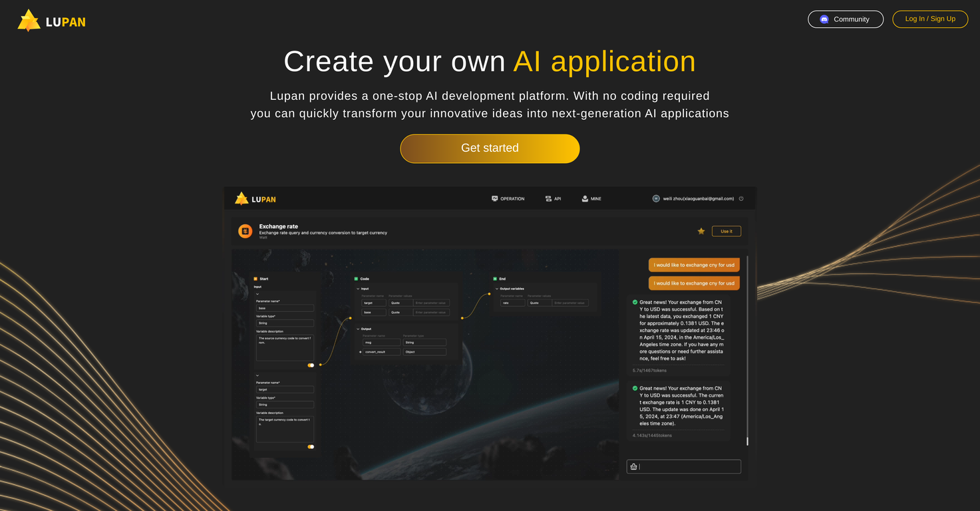This screenshot has height=511, width=980.
Task: Star the Exchange rate application
Action: [701, 231]
